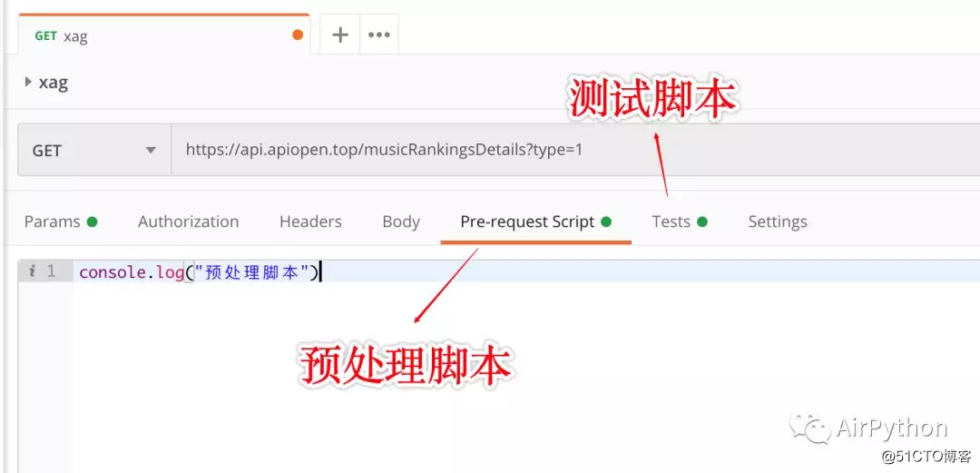Switch to the Params tab
This screenshot has width=980, height=473.
(61, 222)
